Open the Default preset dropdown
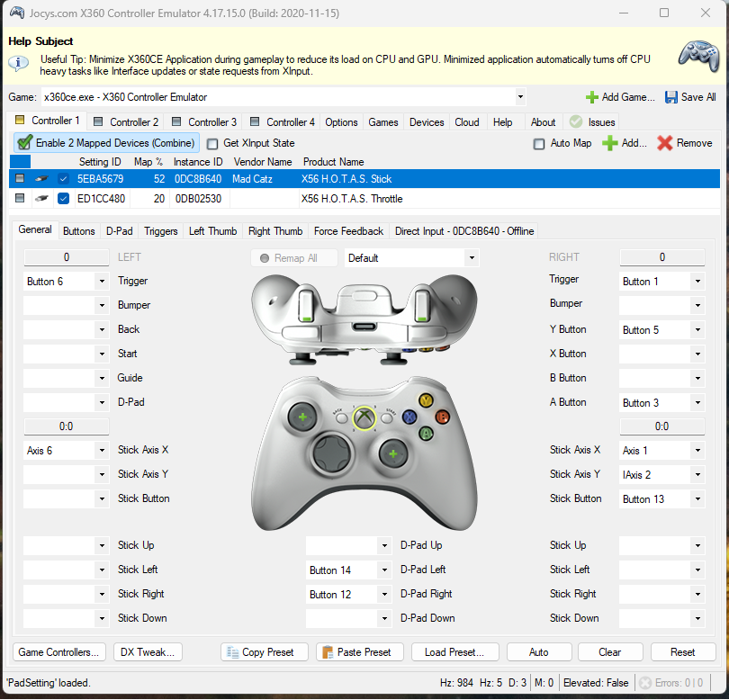729x700 pixels. (x=471, y=256)
